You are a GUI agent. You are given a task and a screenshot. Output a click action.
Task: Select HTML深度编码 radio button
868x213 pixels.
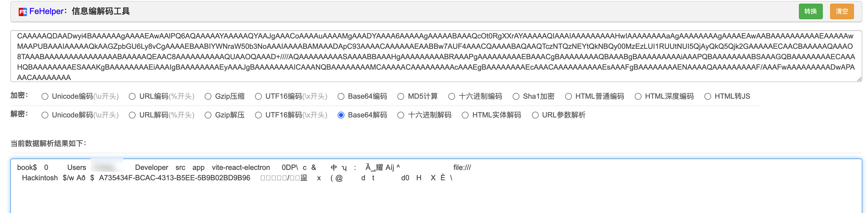click(638, 96)
